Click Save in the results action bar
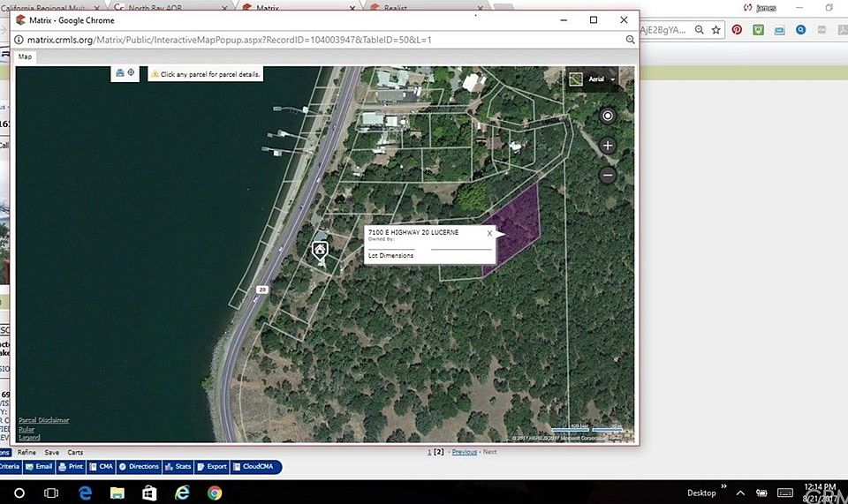Image resolution: width=848 pixels, height=504 pixels. [52, 453]
